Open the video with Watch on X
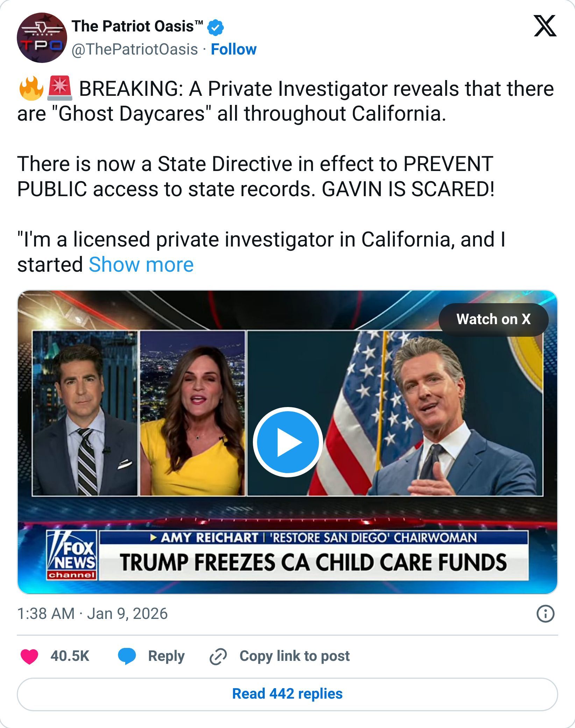 point(494,319)
